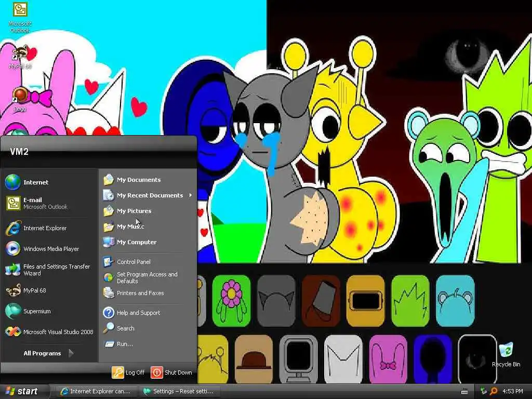Select the light-blue bear character tile
Viewport: 532px width, 399px height.
(x=455, y=301)
